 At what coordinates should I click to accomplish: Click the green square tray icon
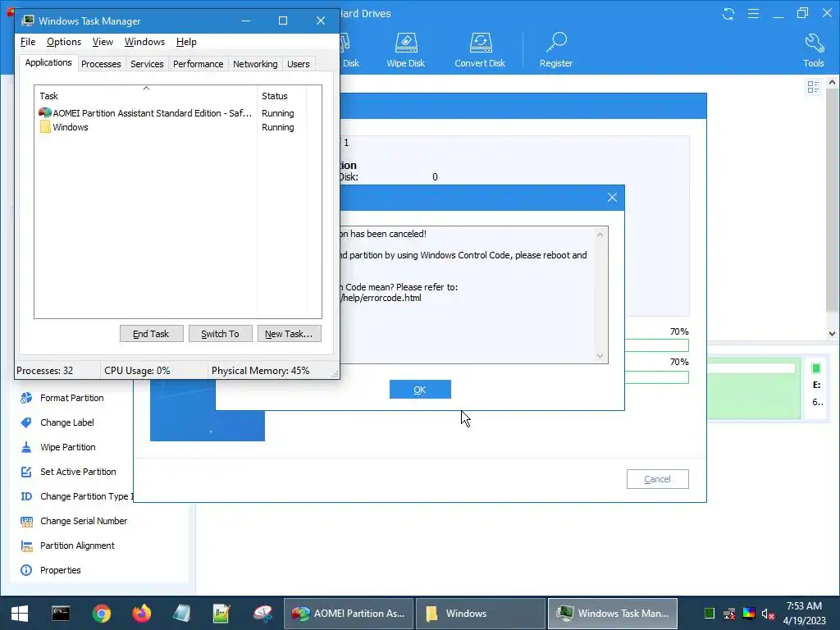click(710, 614)
